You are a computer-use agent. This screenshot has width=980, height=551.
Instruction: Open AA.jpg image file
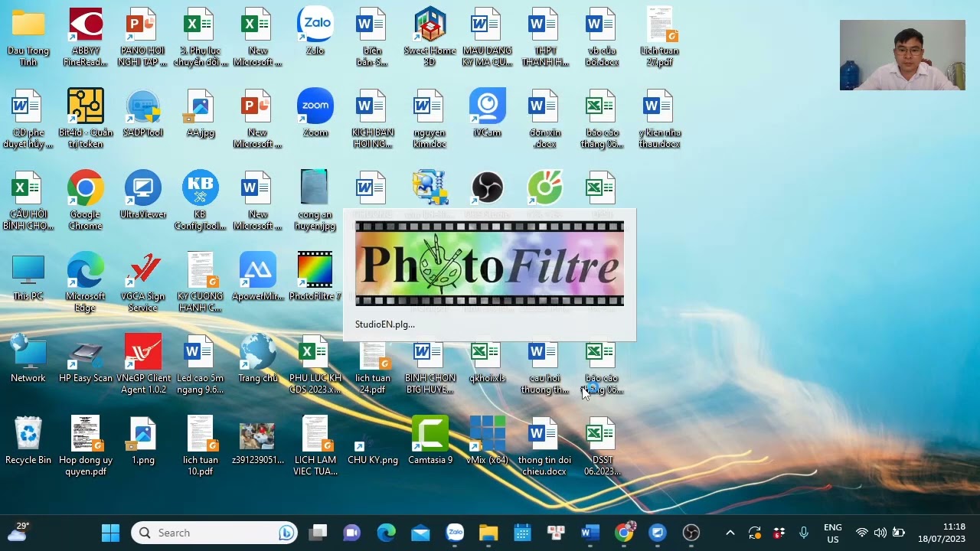[x=200, y=113]
